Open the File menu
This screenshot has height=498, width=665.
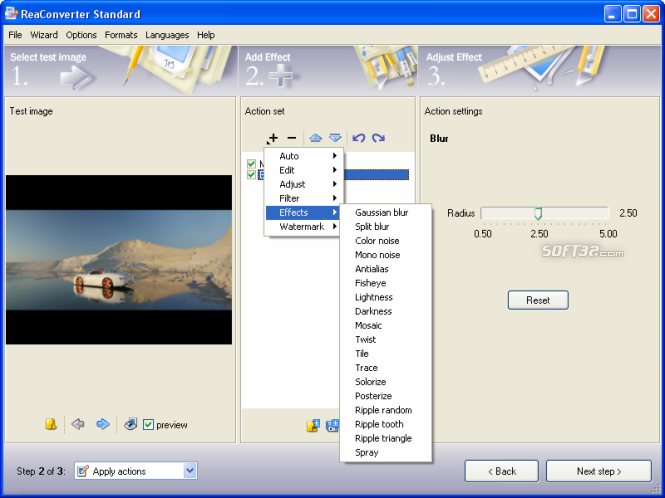tap(15, 35)
